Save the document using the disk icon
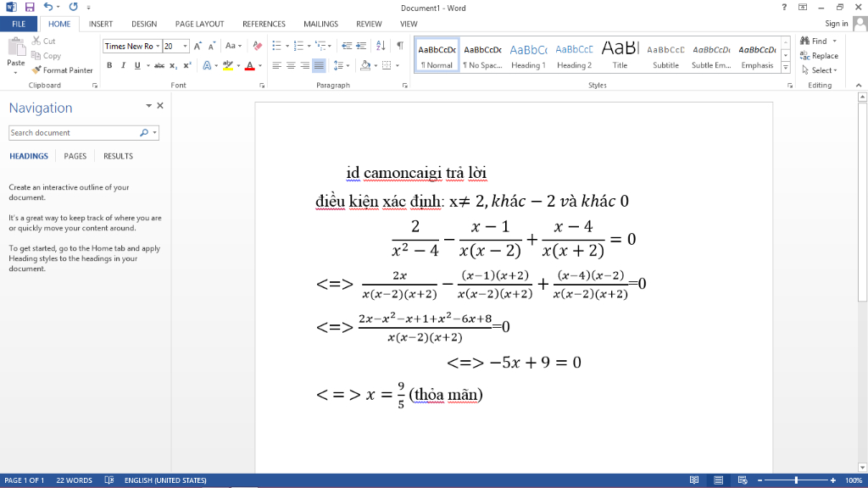This screenshot has height=488, width=868. pyautogui.click(x=30, y=7)
